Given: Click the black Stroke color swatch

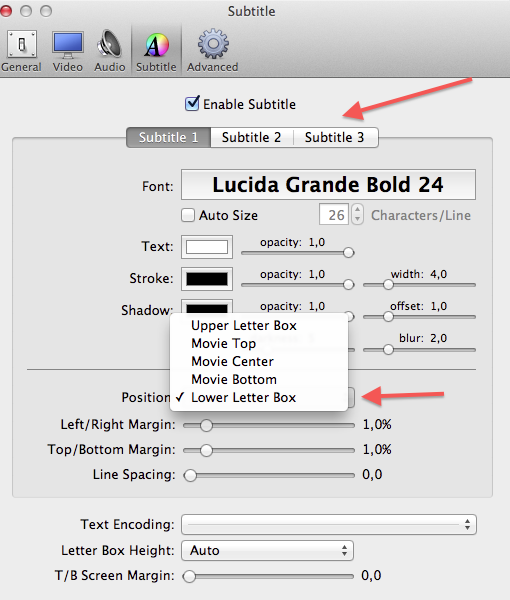Looking at the screenshot, I should (x=207, y=279).
